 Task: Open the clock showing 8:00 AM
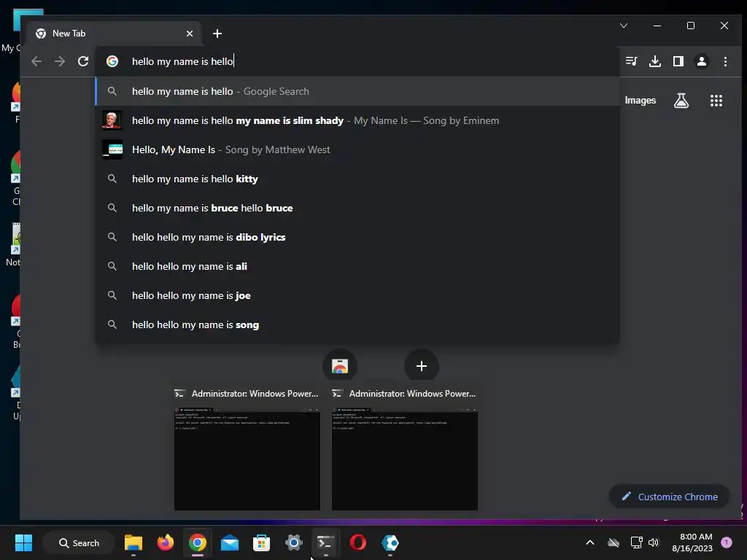[692, 542]
